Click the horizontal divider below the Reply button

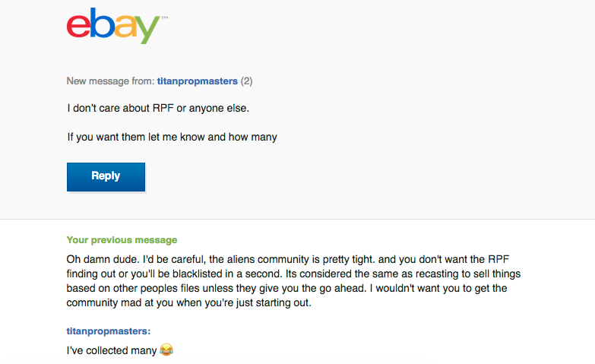point(298,219)
